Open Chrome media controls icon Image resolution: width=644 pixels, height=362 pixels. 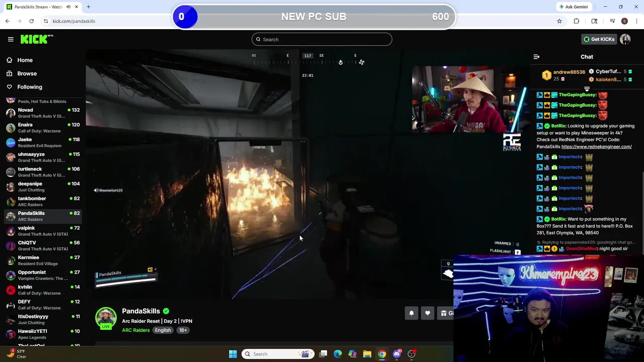pos(612,21)
